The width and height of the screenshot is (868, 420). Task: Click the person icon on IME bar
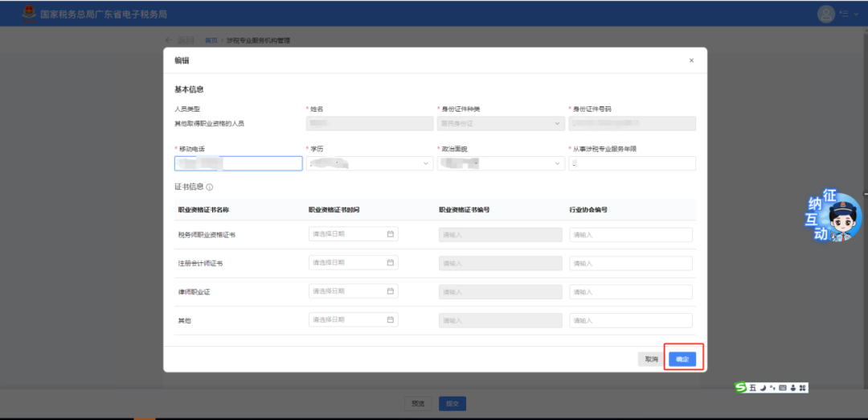(x=793, y=389)
